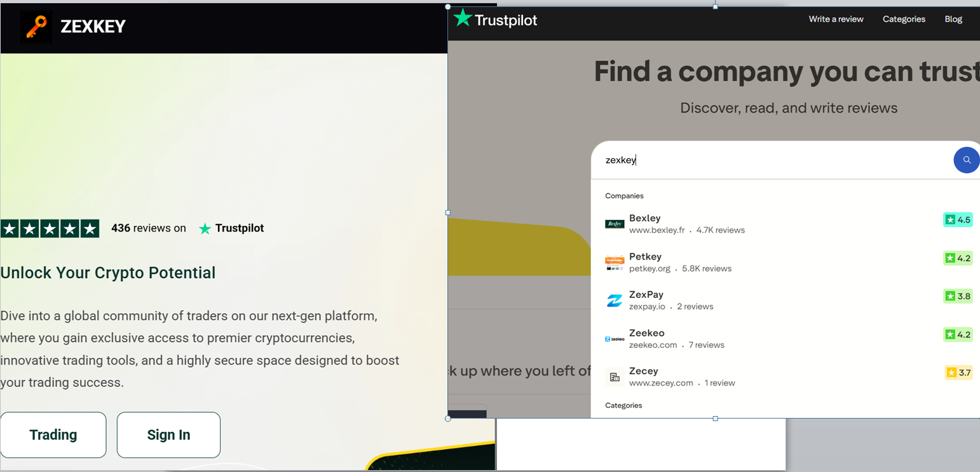Click the 4.2 star rating badge for Petkey
This screenshot has height=472, width=980.
click(x=958, y=258)
